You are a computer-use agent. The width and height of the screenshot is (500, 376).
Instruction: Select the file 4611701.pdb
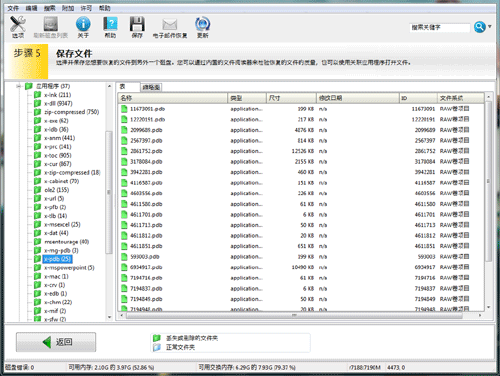(x=146, y=215)
